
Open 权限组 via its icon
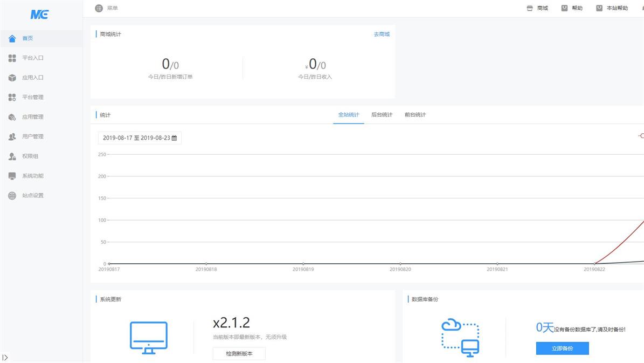point(12,156)
